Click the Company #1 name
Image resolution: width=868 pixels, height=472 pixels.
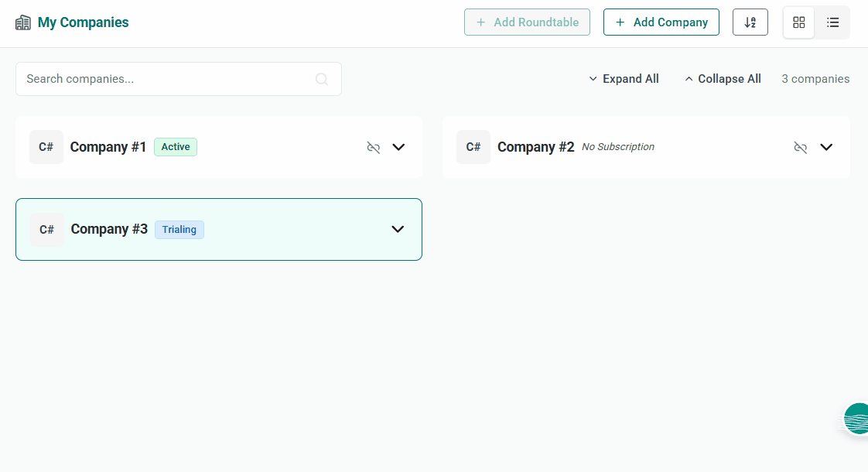[x=108, y=147]
